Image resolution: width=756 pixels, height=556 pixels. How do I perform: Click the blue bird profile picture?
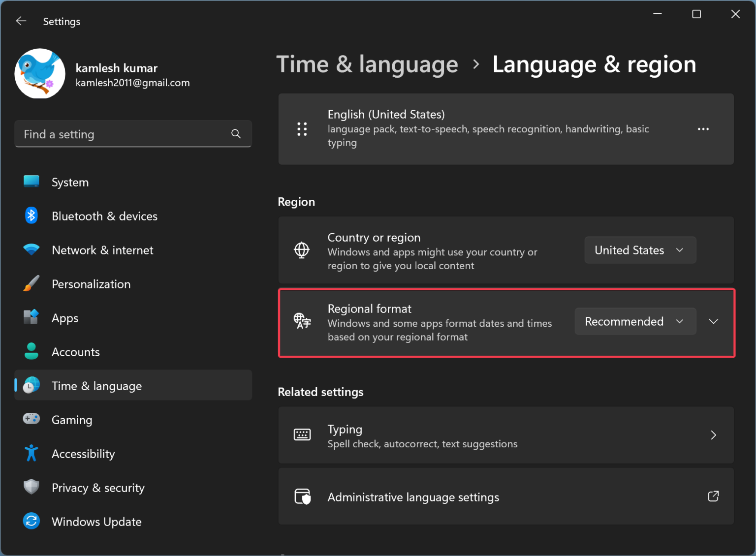[x=40, y=73]
